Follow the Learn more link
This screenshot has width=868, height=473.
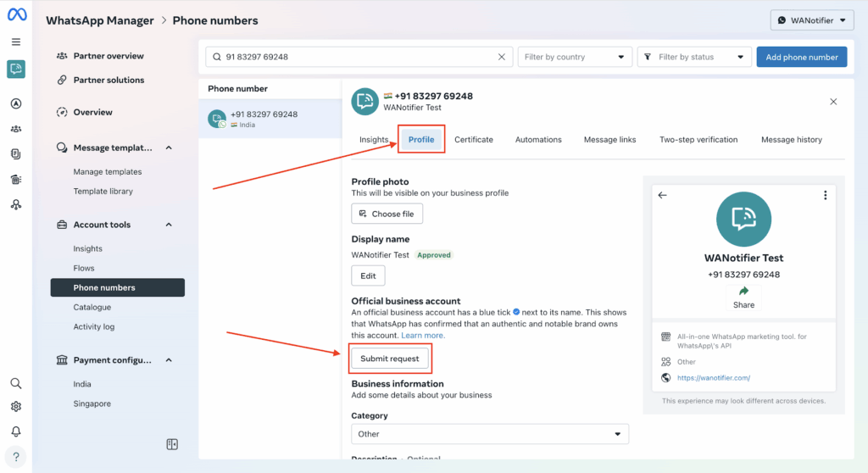tap(423, 335)
